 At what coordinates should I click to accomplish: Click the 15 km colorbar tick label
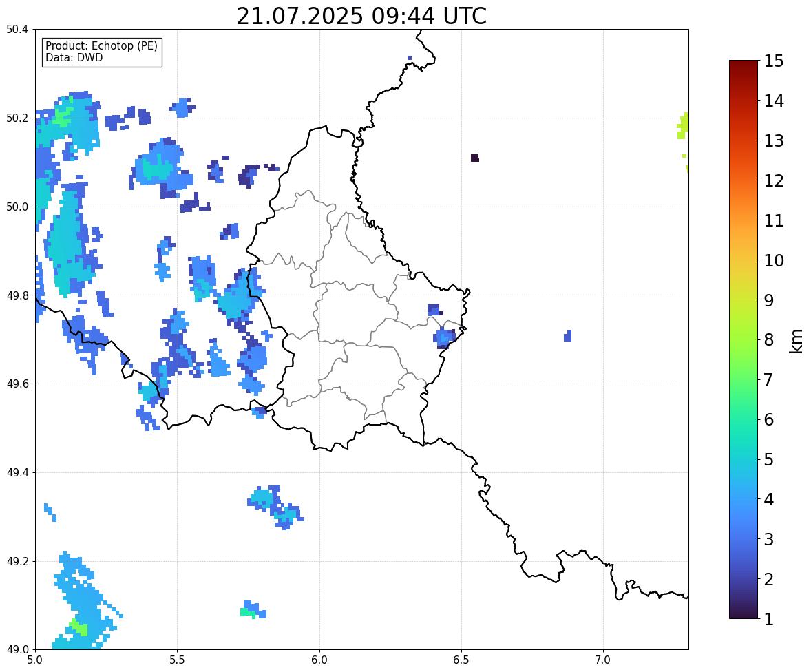pyautogui.click(x=774, y=61)
